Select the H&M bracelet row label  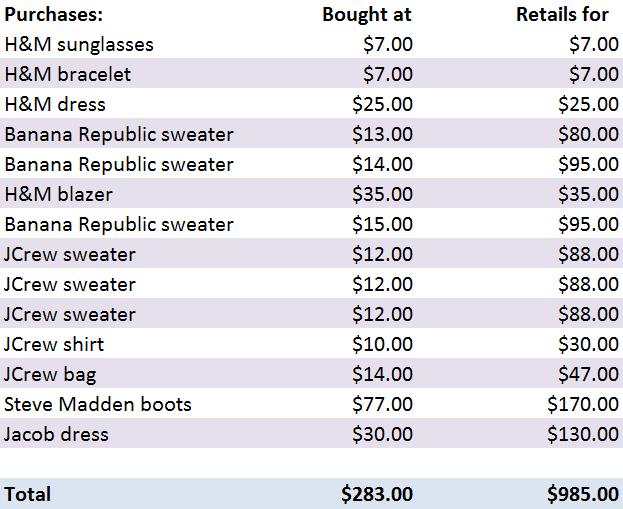pos(68,74)
